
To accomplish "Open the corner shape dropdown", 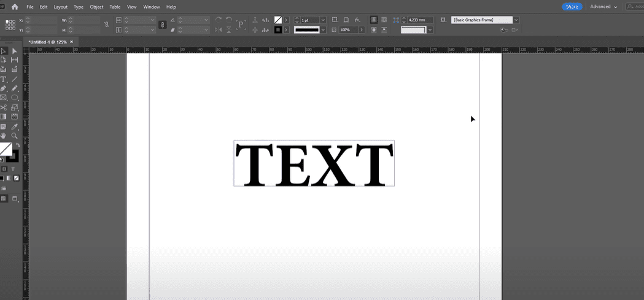I will (x=430, y=29).
